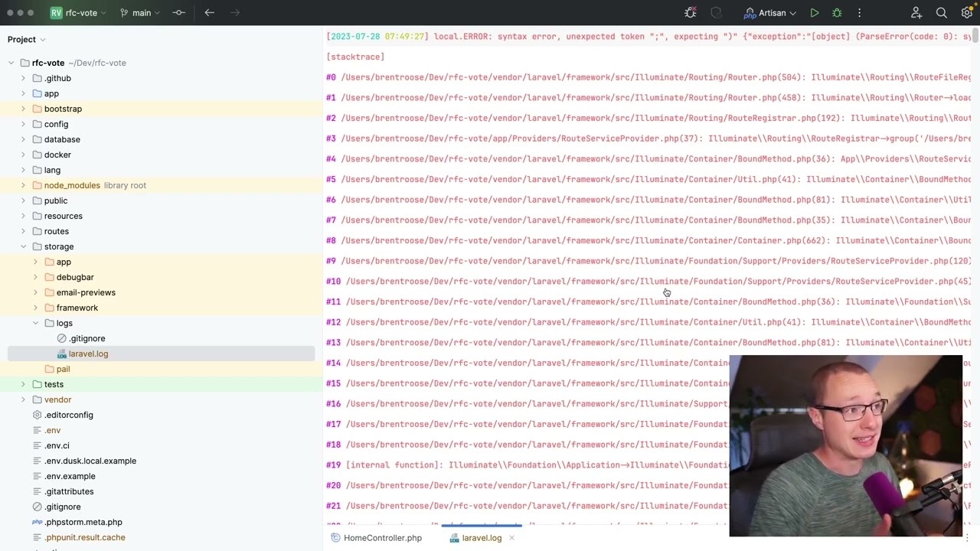Screen dimensions: 980x551
Task: Open the rfc-vote project switcher
Action: (x=78, y=13)
